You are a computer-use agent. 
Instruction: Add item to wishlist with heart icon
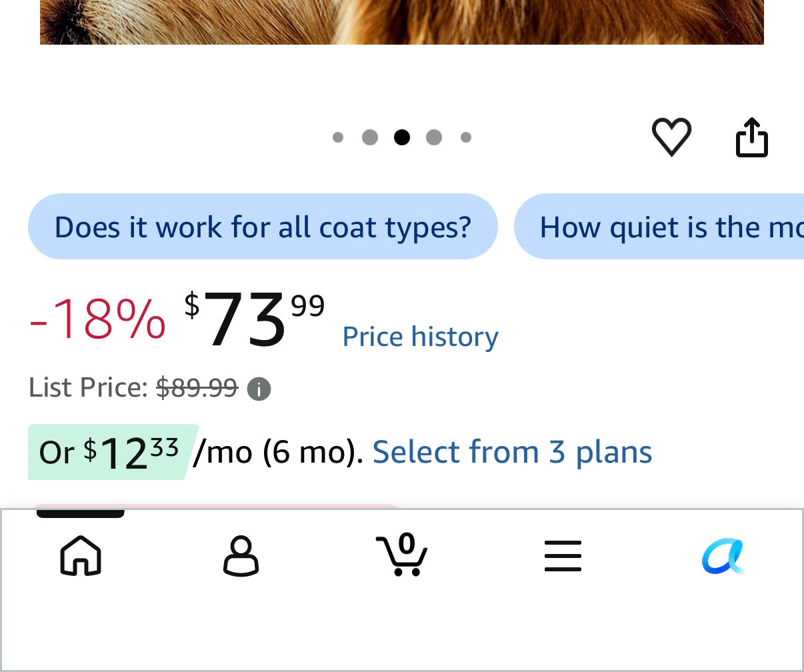coord(671,137)
